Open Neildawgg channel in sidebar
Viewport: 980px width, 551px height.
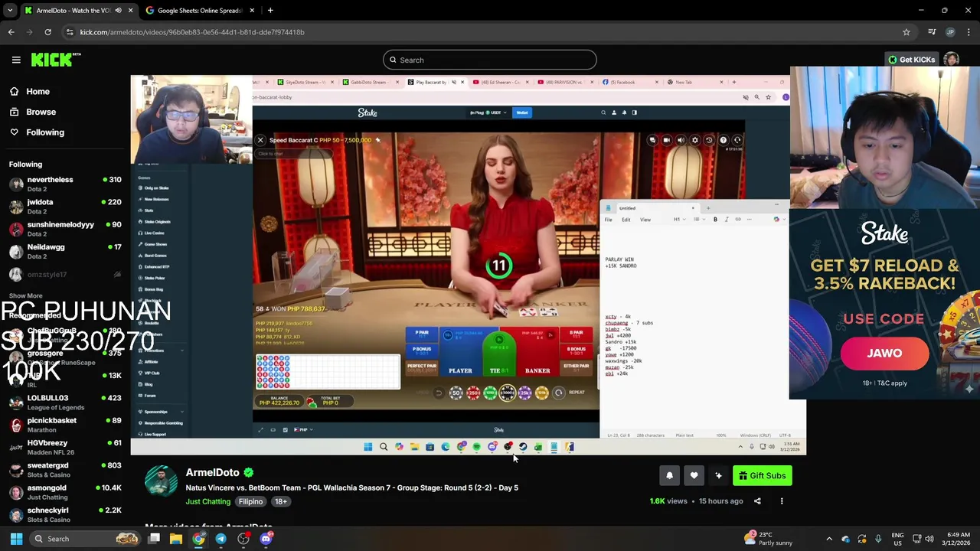(x=64, y=251)
